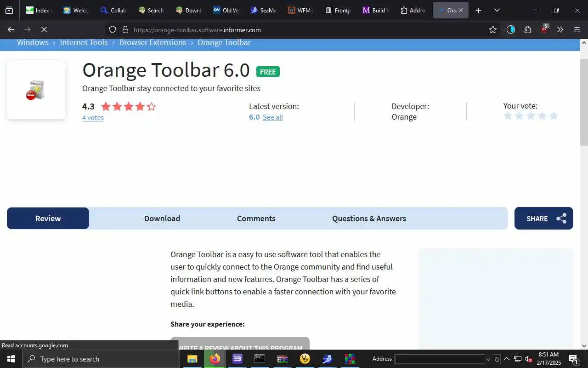Open the SeaMonkey taskbar icon

pyautogui.click(x=328, y=359)
